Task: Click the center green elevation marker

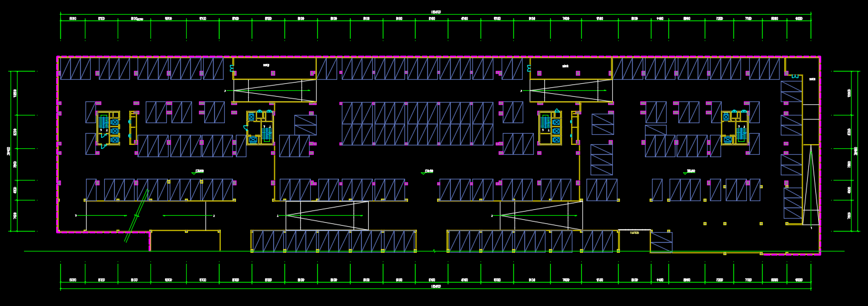Action: click(428, 171)
